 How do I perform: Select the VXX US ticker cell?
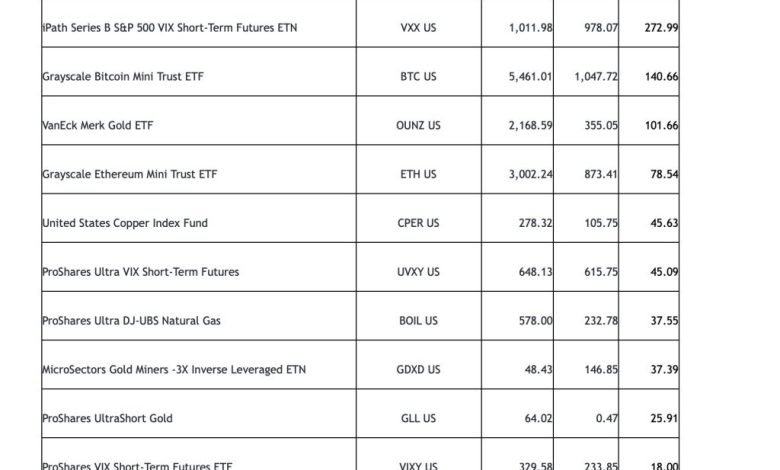click(417, 27)
